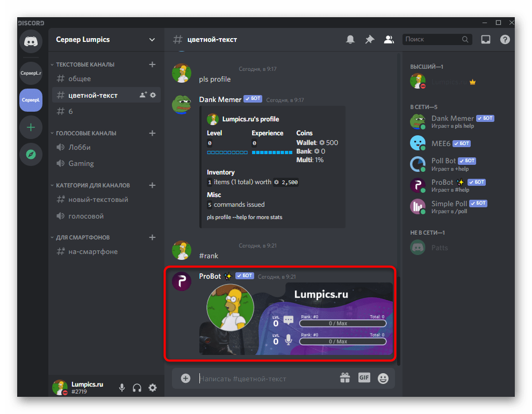Open help question mark icon
532x414 pixels.
pos(505,40)
